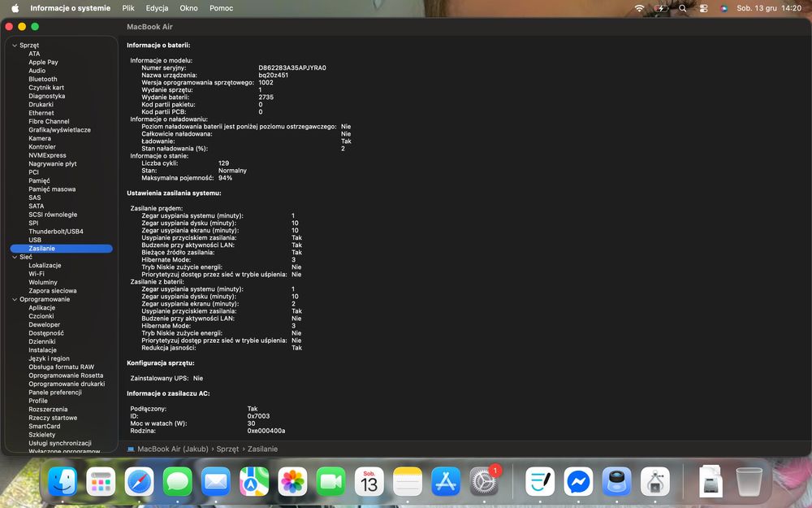
Task: Activate Siri from the menu bar
Action: pyautogui.click(x=724, y=8)
